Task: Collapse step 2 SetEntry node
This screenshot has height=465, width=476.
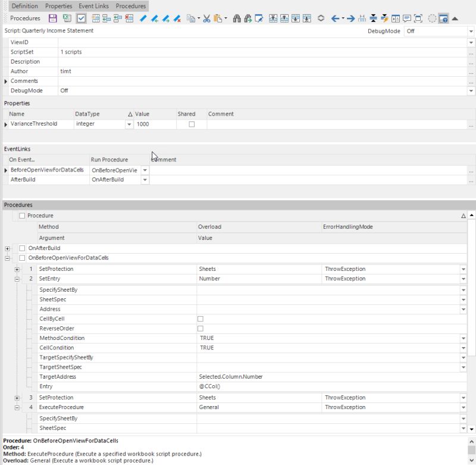Action: pos(17,279)
